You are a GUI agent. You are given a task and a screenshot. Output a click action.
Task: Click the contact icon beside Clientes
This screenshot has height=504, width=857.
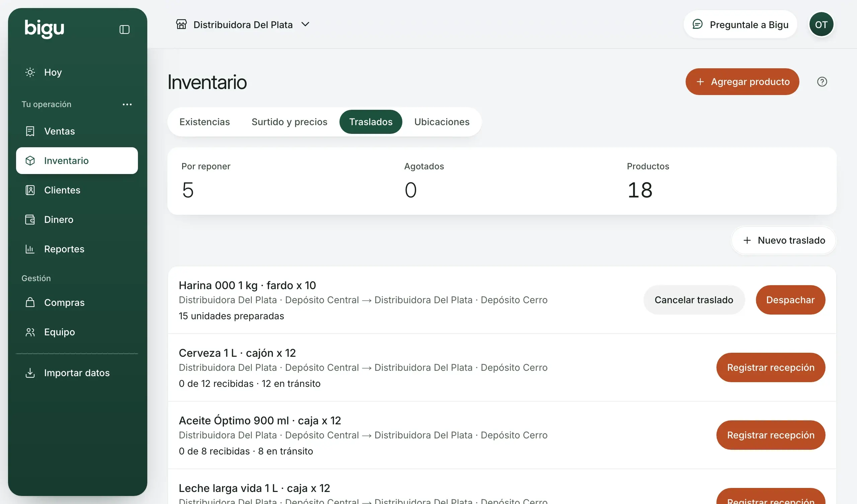[x=30, y=190]
